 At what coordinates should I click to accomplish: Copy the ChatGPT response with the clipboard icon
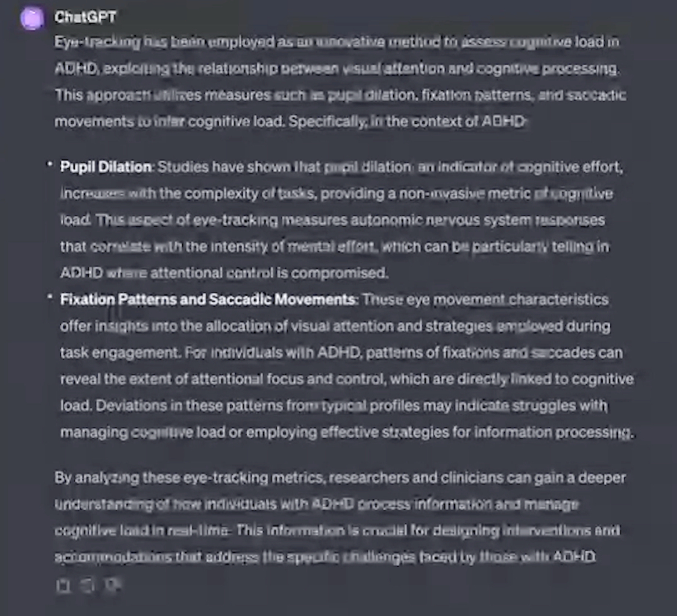(63, 586)
